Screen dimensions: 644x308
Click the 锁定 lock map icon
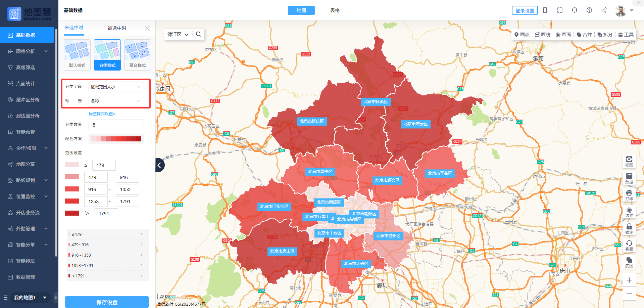point(629,229)
